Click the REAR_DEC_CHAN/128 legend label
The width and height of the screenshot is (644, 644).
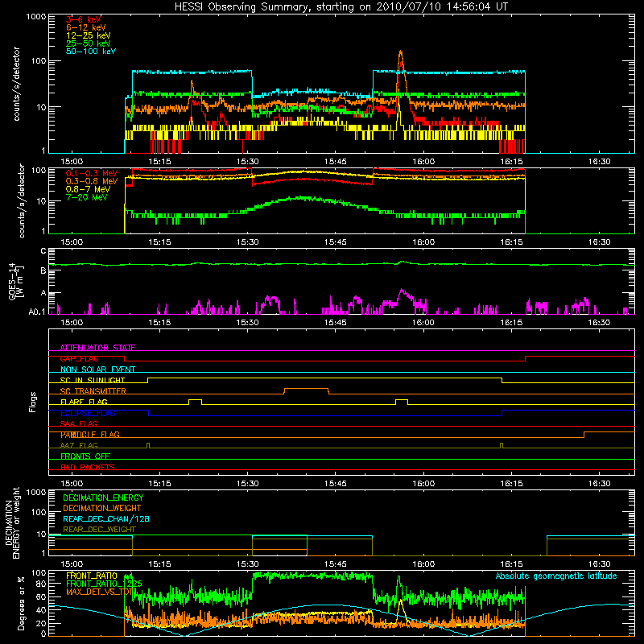[106, 518]
